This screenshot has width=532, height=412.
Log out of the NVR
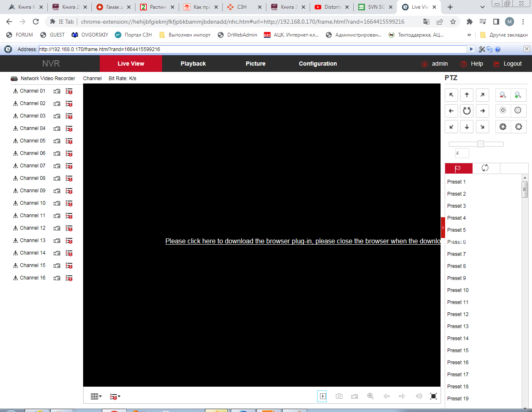click(512, 64)
